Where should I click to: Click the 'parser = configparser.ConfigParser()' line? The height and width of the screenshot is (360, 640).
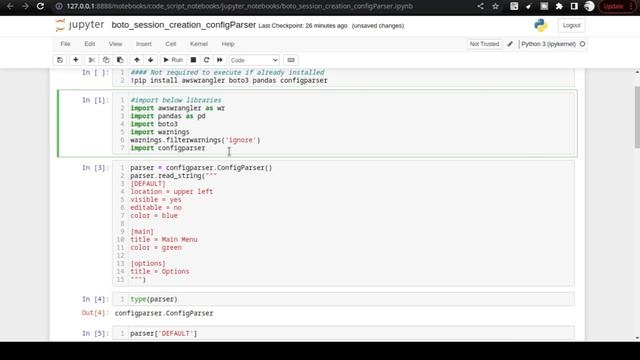click(x=201, y=168)
